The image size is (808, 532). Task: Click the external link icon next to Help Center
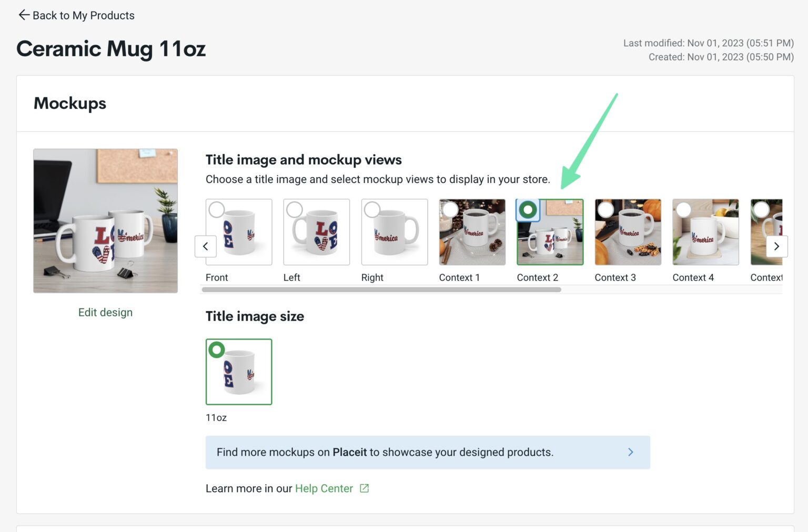click(x=363, y=488)
